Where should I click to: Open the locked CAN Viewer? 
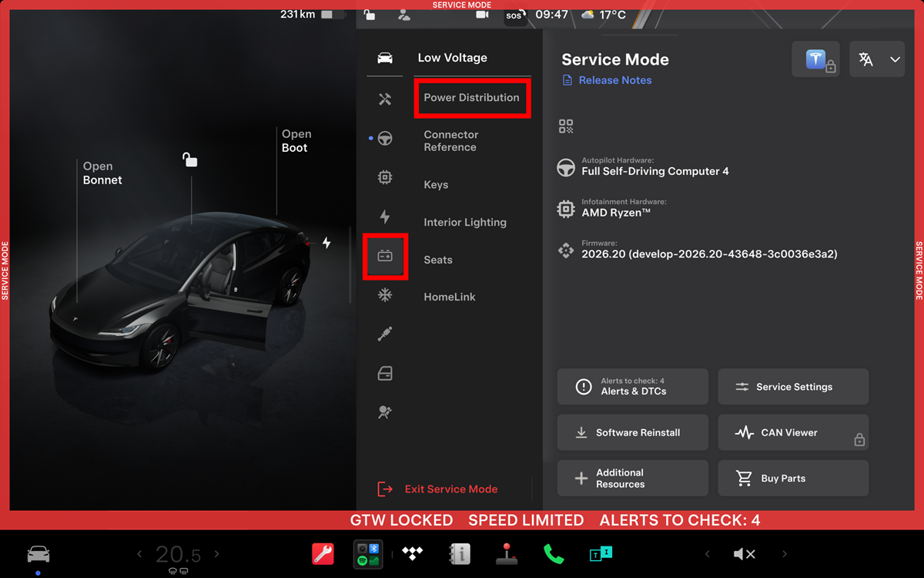[x=793, y=432]
